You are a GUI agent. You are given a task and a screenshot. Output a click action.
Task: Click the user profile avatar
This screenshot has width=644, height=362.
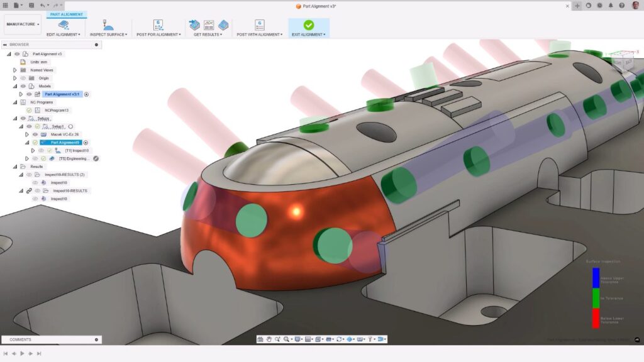point(636,6)
